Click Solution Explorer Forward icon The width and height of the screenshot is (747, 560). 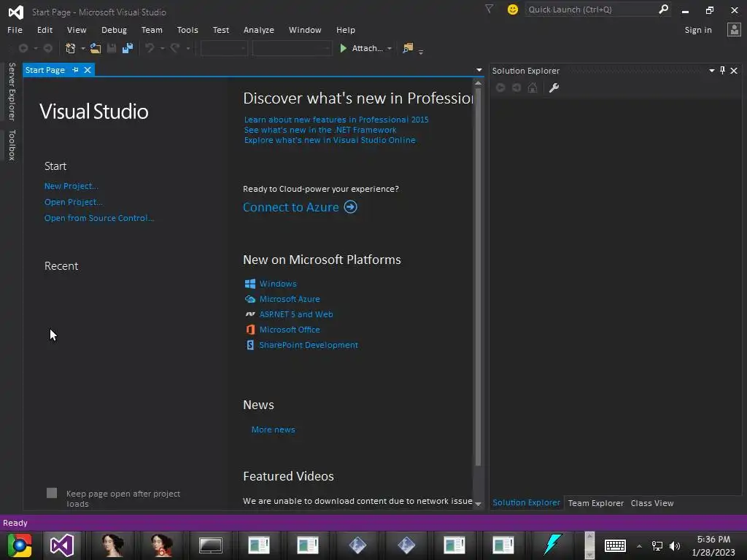(x=516, y=87)
